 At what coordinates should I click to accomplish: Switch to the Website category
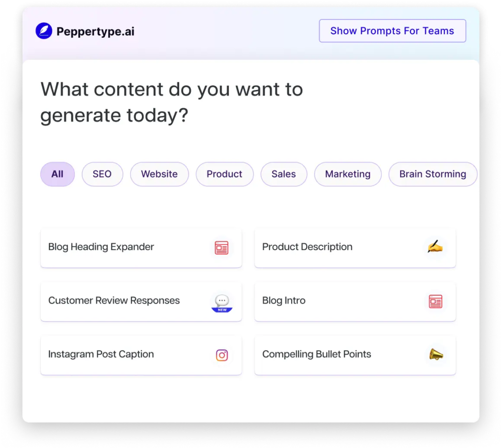tap(159, 174)
